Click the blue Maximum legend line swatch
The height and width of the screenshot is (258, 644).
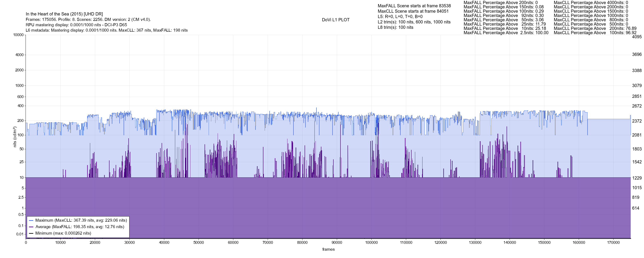click(x=31, y=220)
